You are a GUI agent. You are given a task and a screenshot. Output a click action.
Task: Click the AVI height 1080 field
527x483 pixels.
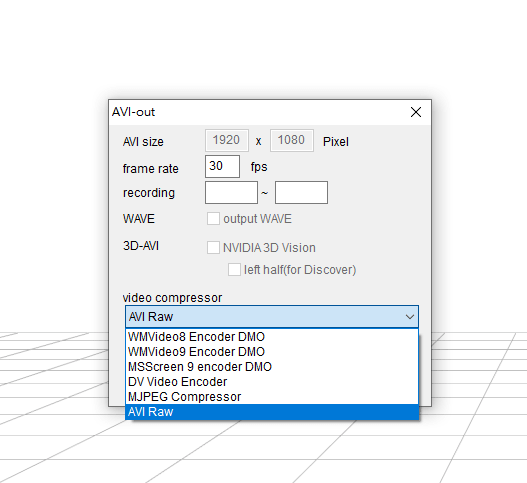pyautogui.click(x=292, y=140)
